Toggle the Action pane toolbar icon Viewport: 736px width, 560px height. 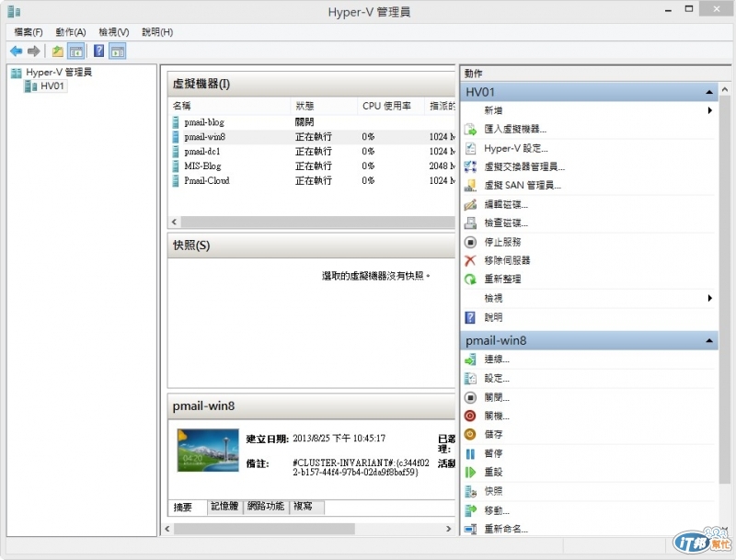[x=118, y=51]
